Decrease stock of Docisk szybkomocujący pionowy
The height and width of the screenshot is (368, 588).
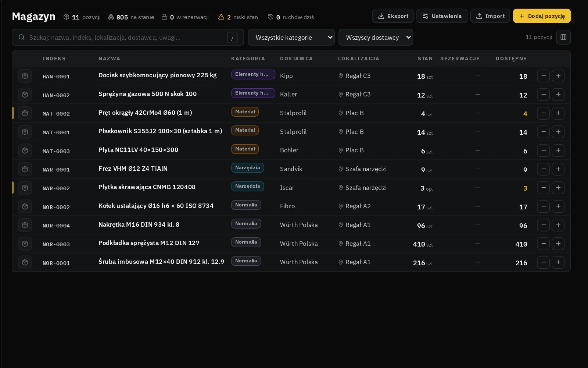(x=544, y=76)
